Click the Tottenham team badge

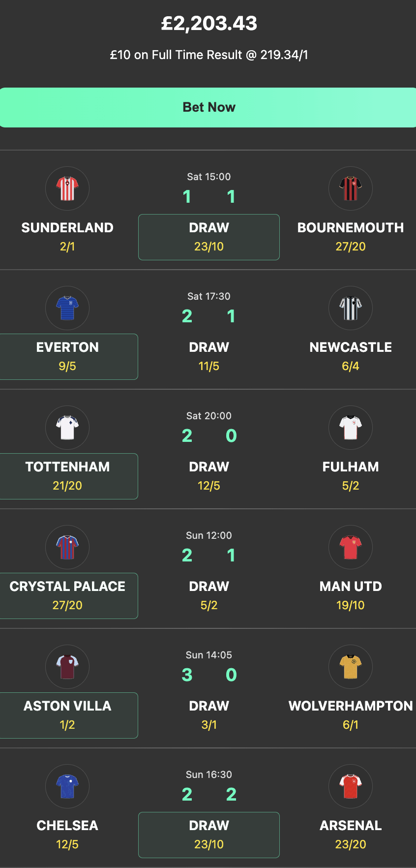67,428
